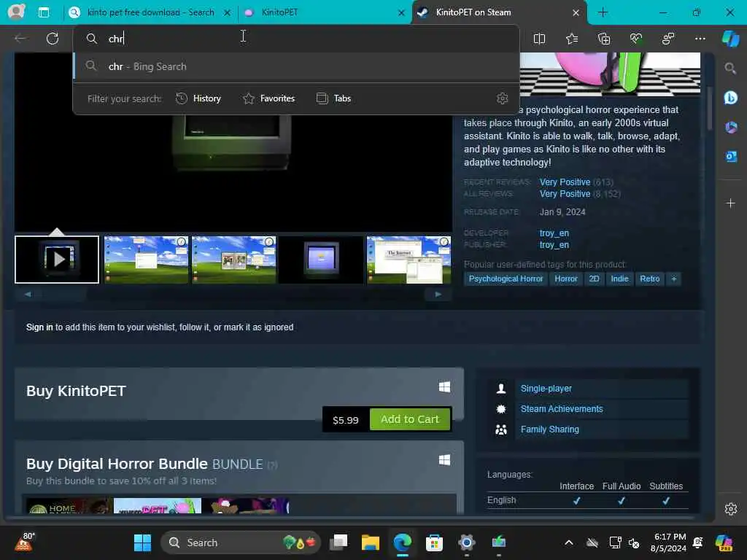Click the Psychological Horror tag
The width and height of the screenshot is (747, 560).
click(506, 279)
